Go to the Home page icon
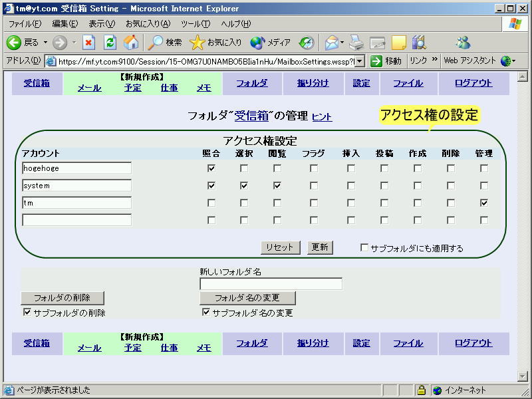Screen dimensions: 532x399 coord(132,43)
